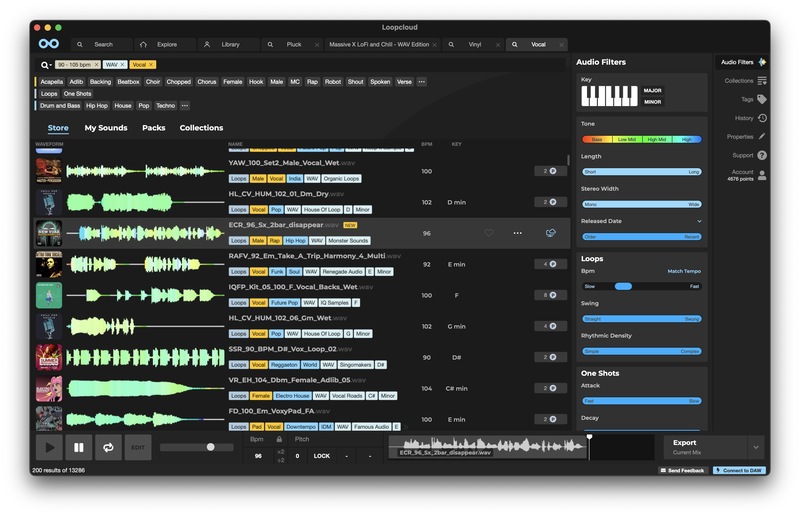The image size is (800, 515).
Task: Enable Match Tempo in the Loops section
Action: coord(685,271)
